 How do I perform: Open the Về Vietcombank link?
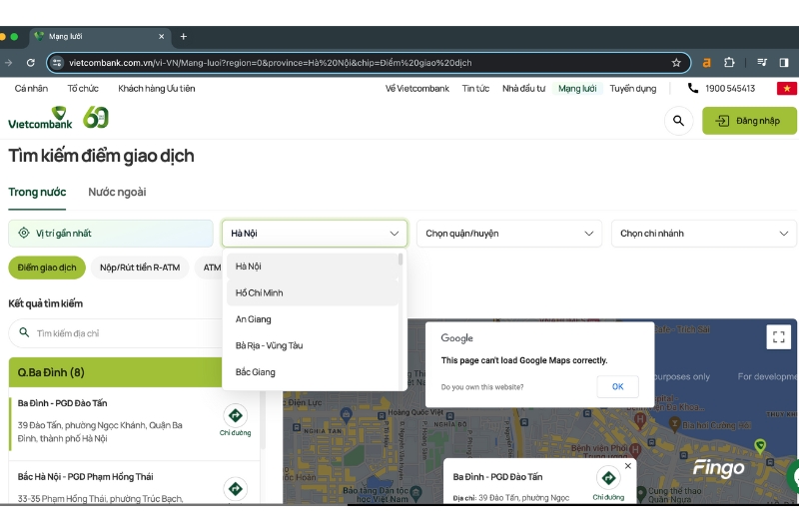click(417, 89)
